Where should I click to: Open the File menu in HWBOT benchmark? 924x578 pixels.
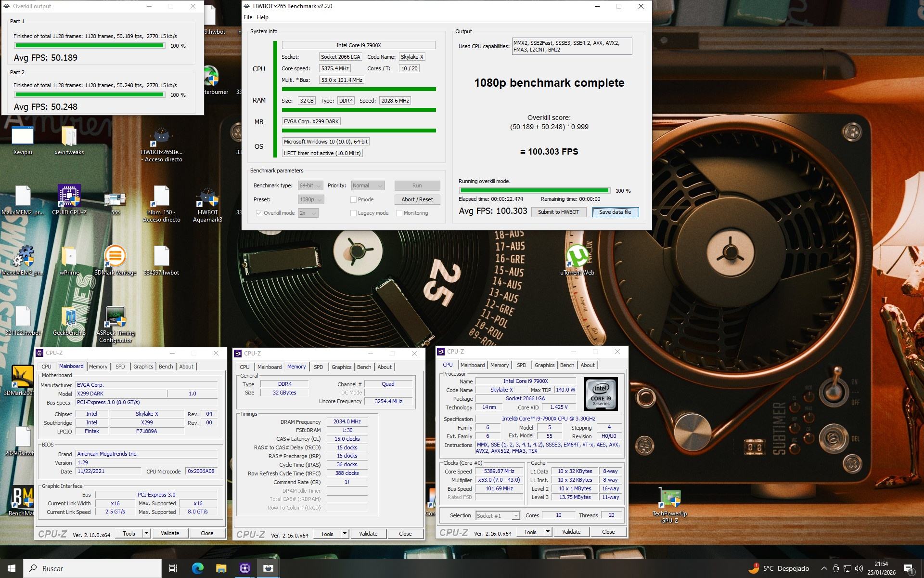click(247, 17)
